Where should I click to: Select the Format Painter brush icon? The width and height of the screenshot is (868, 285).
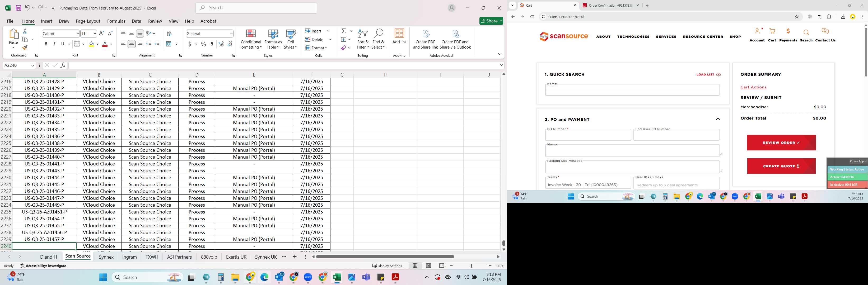click(x=25, y=47)
